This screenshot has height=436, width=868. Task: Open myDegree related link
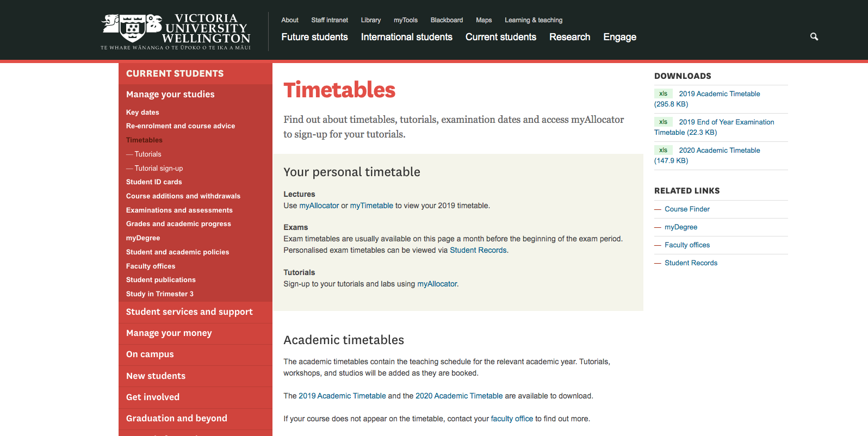click(681, 227)
